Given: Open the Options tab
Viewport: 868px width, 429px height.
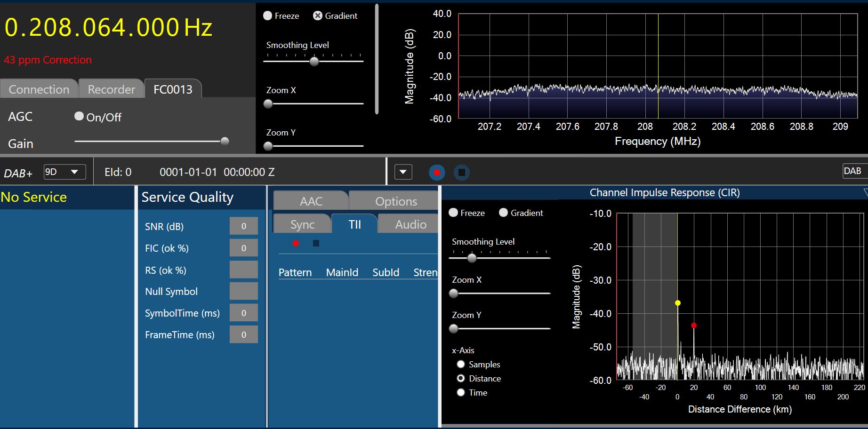Looking at the screenshot, I should click(x=395, y=201).
